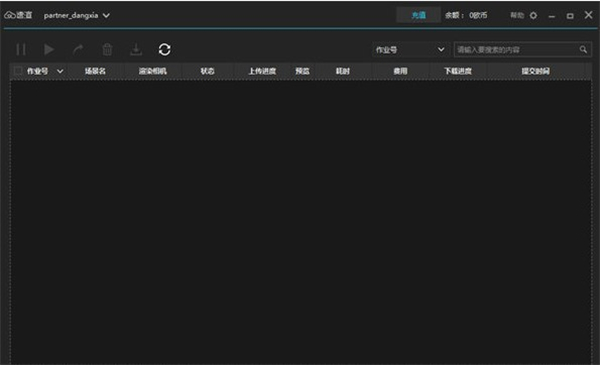600x365 pixels.
Task: Click the 预览 column header
Action: pos(302,71)
